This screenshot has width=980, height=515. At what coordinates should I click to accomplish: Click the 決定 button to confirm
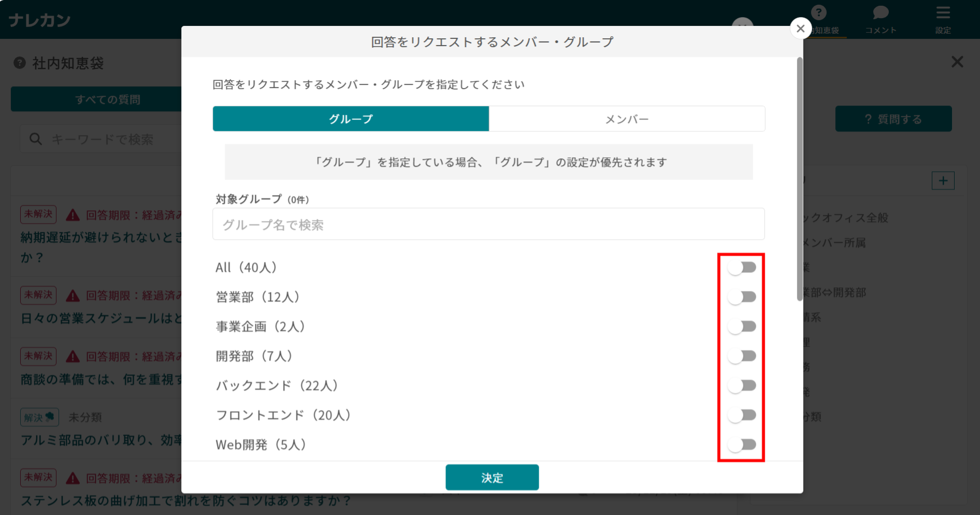pyautogui.click(x=492, y=477)
